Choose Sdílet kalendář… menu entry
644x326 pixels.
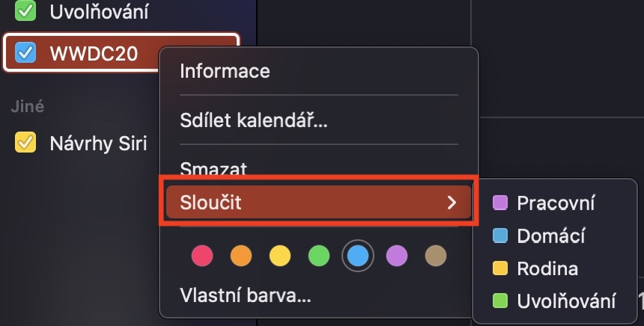(x=254, y=120)
